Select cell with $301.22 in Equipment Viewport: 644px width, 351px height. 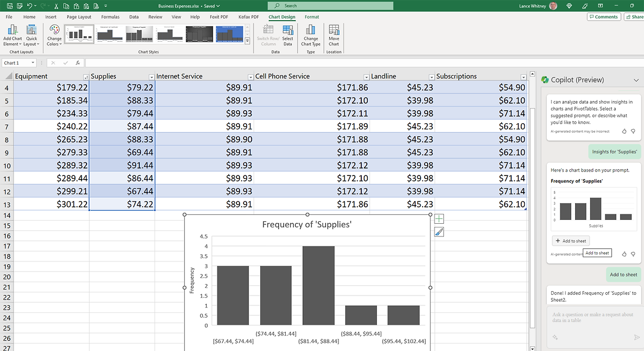coord(51,204)
